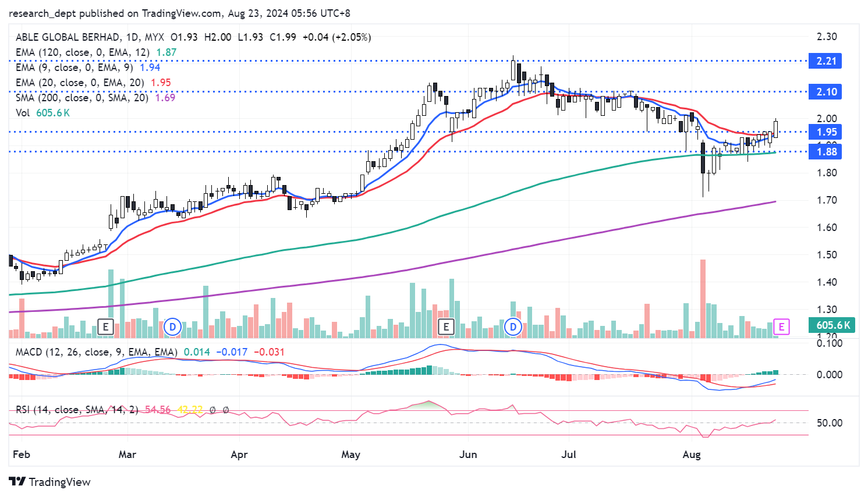Click the ABLE GLOBAL BERHAD symbol title
Image resolution: width=868 pixels, height=497 pixels.
pos(68,37)
